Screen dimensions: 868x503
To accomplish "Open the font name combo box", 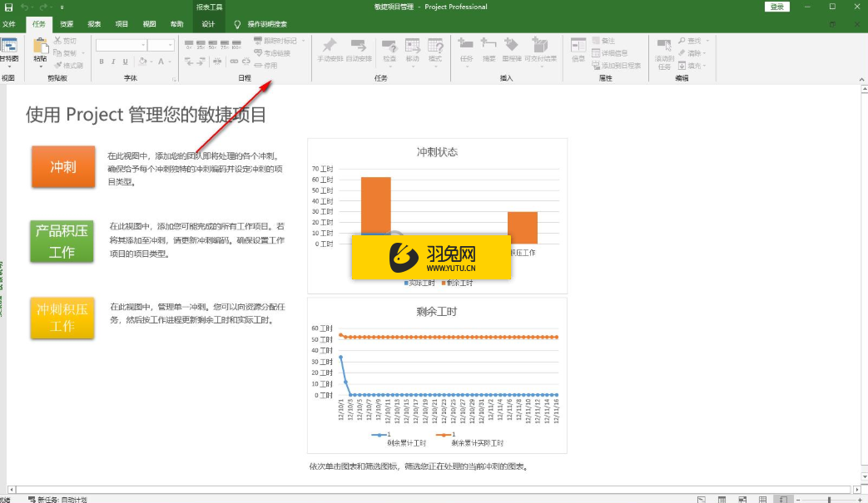I will coord(122,46).
